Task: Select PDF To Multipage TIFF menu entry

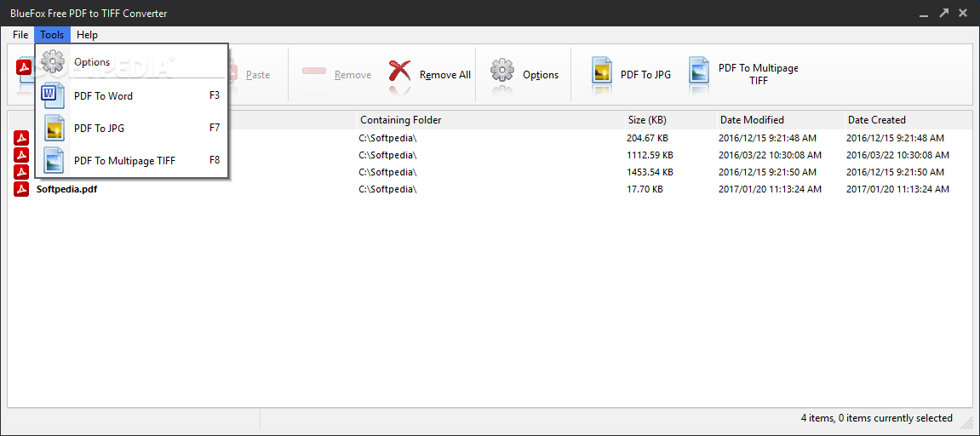Action: pos(132,161)
